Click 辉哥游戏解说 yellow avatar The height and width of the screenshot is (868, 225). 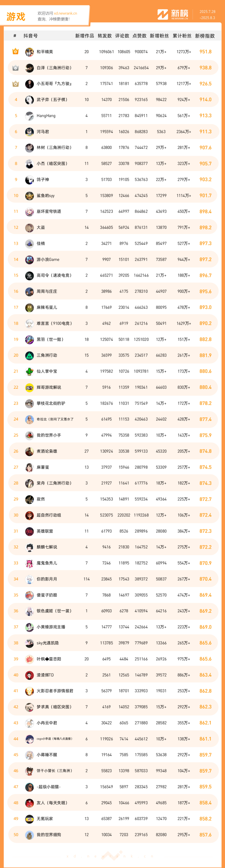30,387
